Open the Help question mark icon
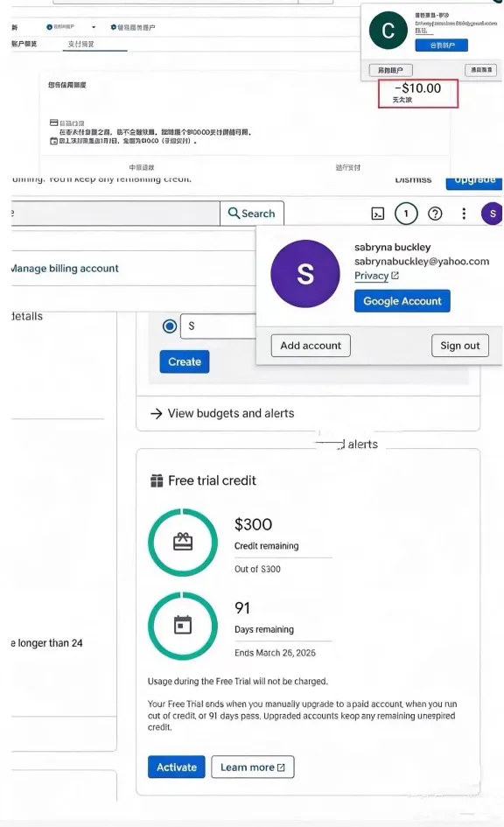 coord(435,213)
